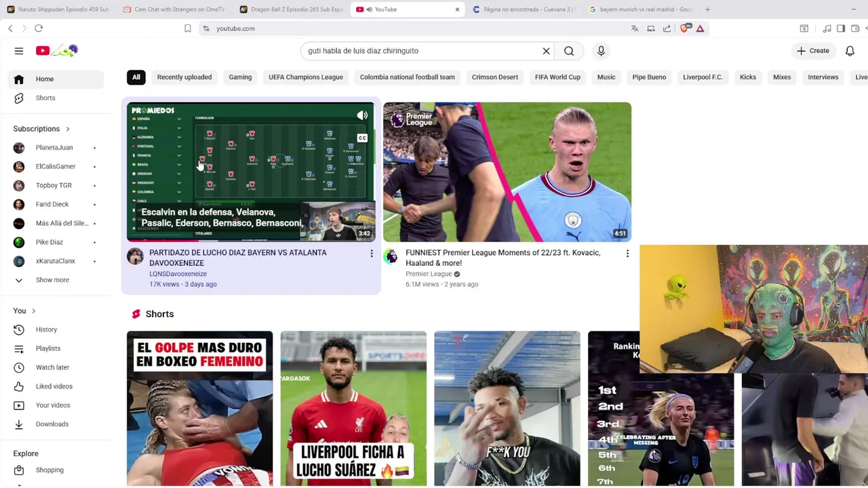Open the Brave Shields lion icon
Image resolution: width=868 pixels, height=488 pixels.
(684, 28)
